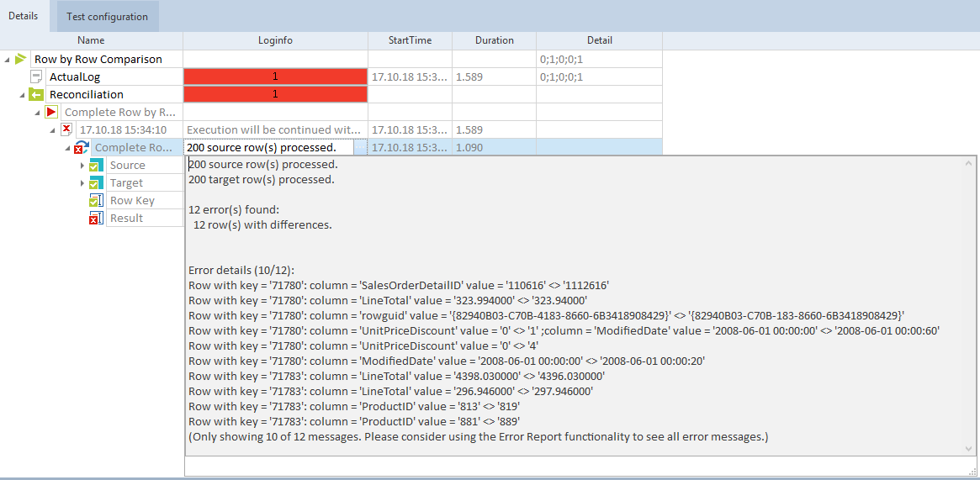
Task: Click the Source icon with green check
Action: 95,166
